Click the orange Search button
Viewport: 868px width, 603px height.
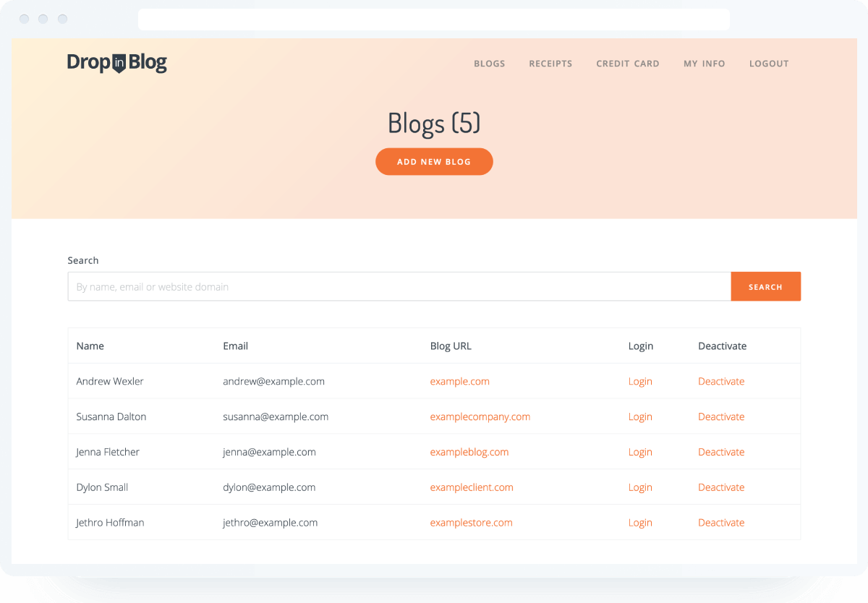pyautogui.click(x=765, y=287)
